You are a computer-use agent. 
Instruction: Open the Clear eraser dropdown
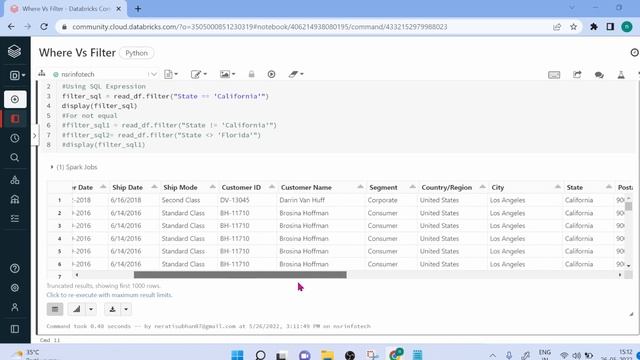296,74
